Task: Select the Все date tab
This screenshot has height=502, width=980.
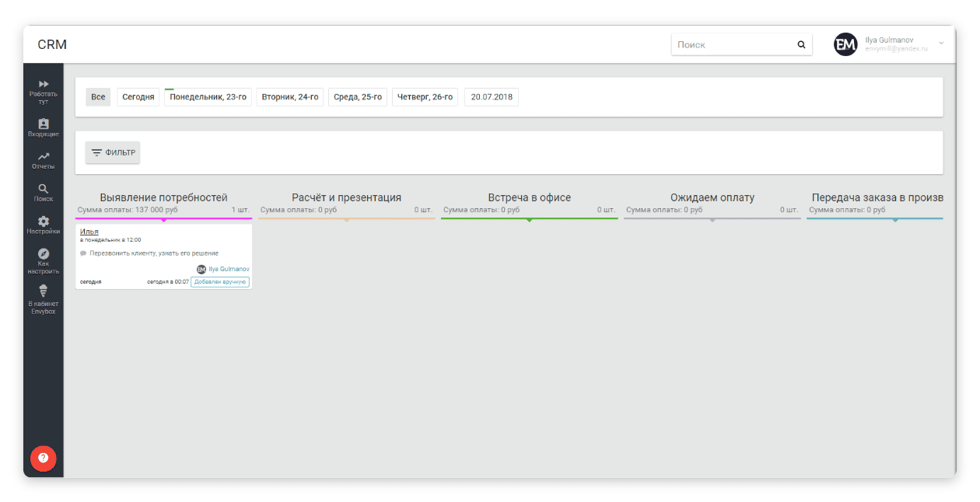Action: point(98,97)
